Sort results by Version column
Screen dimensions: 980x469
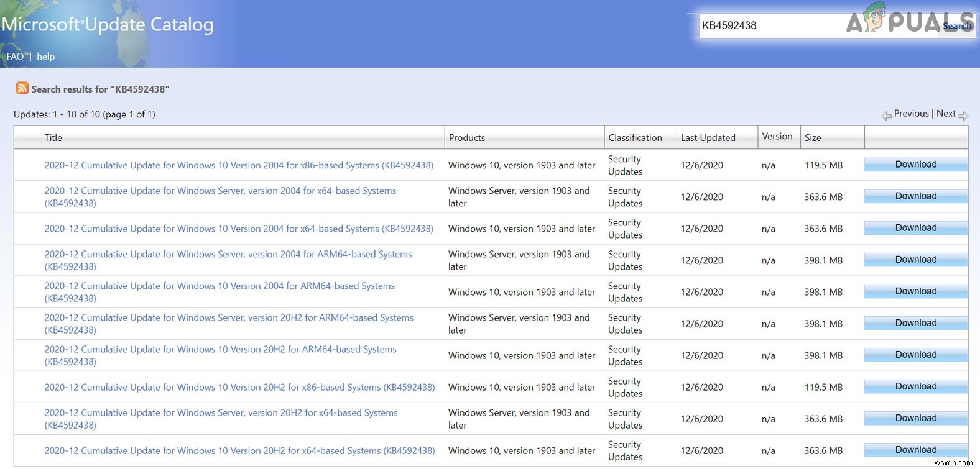point(777,137)
